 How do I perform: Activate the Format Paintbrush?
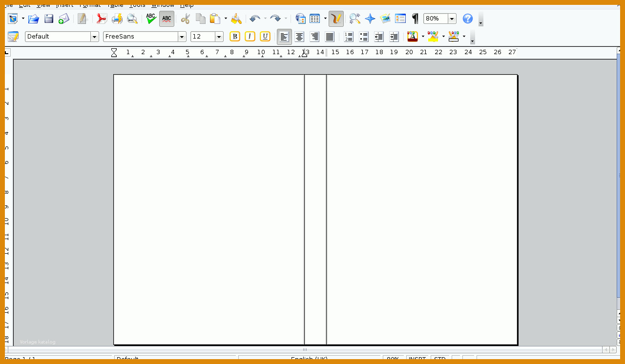(236, 19)
